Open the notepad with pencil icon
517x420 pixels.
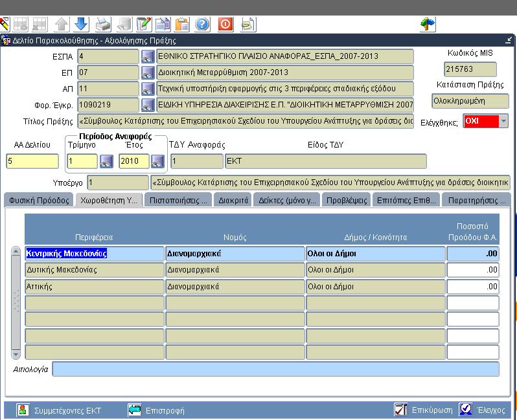click(x=144, y=25)
